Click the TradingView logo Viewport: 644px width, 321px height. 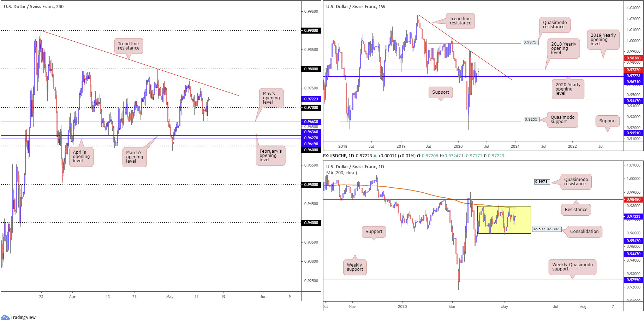18,317
